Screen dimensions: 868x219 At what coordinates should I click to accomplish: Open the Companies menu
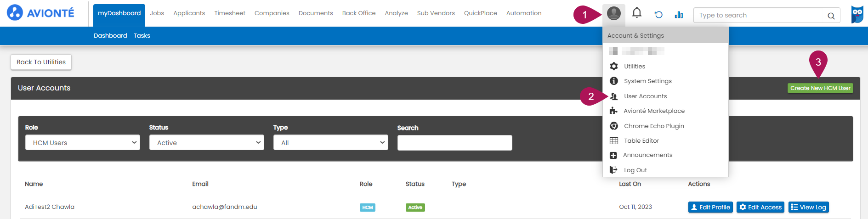point(272,13)
